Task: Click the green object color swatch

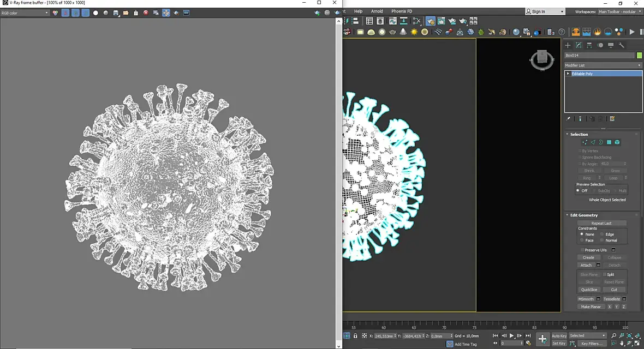Action: [x=639, y=55]
